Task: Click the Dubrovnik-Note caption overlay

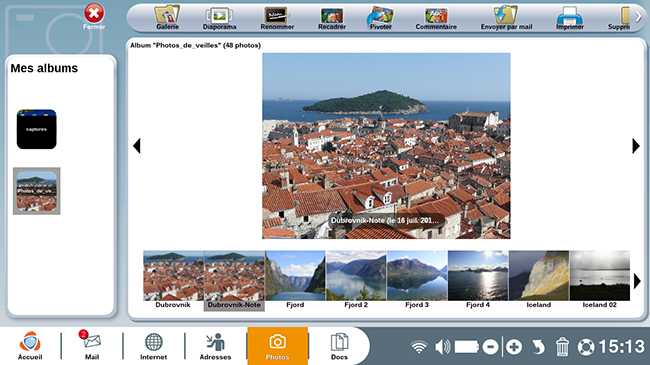Action: [385, 220]
